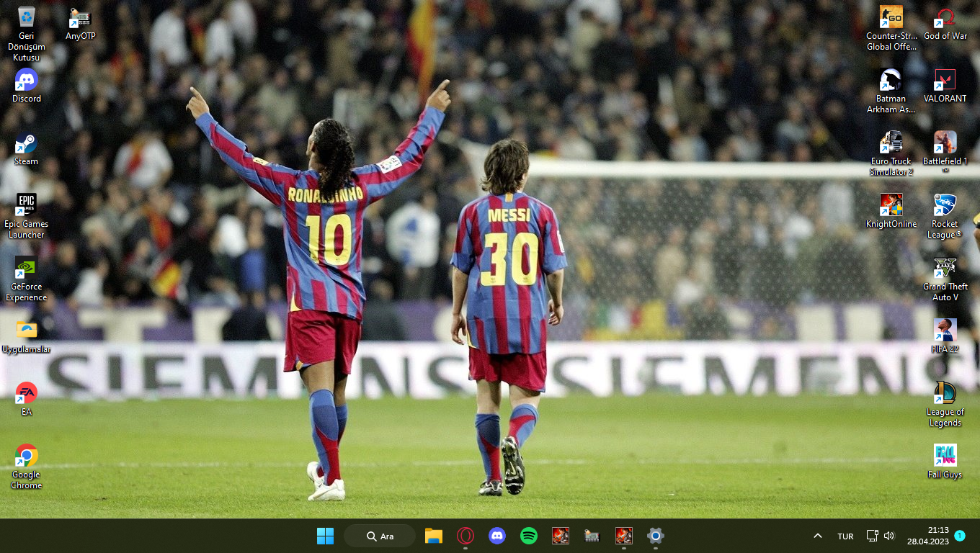Open Settings gear icon in the taskbar
980x553 pixels.
coord(656,536)
